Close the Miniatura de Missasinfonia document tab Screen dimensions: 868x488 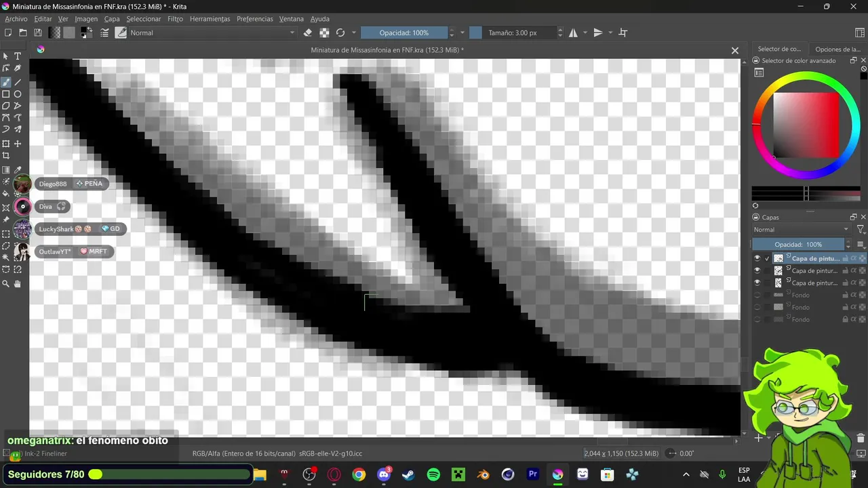click(734, 50)
